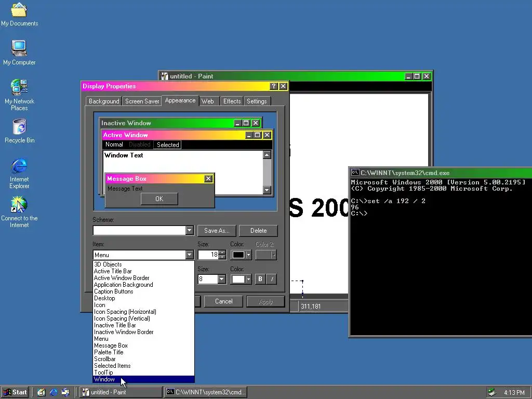Click Window Text in the preview
This screenshot has width=532, height=399.
click(124, 155)
